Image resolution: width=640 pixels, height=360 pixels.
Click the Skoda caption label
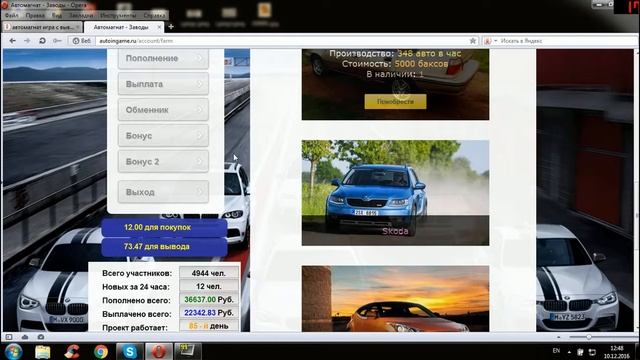tap(395, 231)
